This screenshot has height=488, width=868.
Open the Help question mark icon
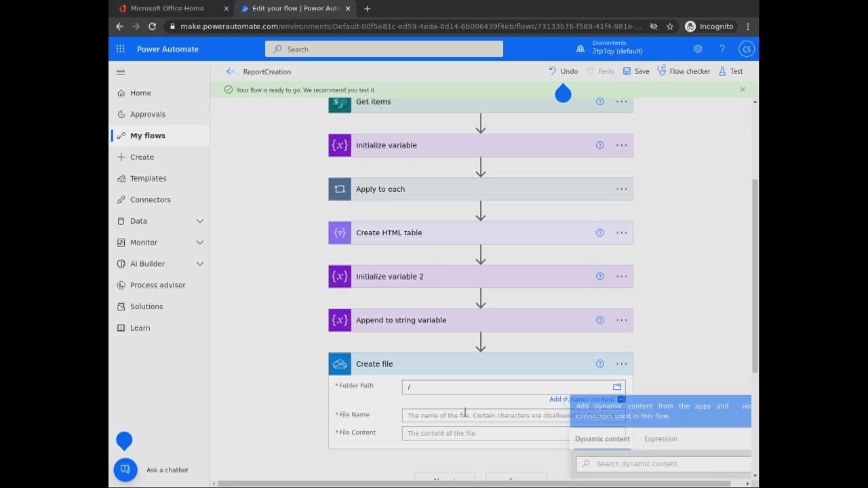pos(722,49)
